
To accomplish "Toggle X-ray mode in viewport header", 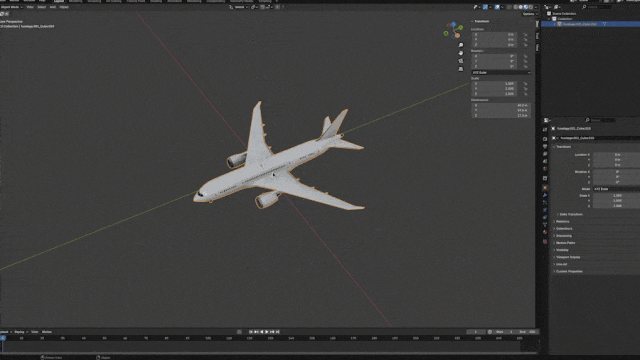I will pos(509,7).
